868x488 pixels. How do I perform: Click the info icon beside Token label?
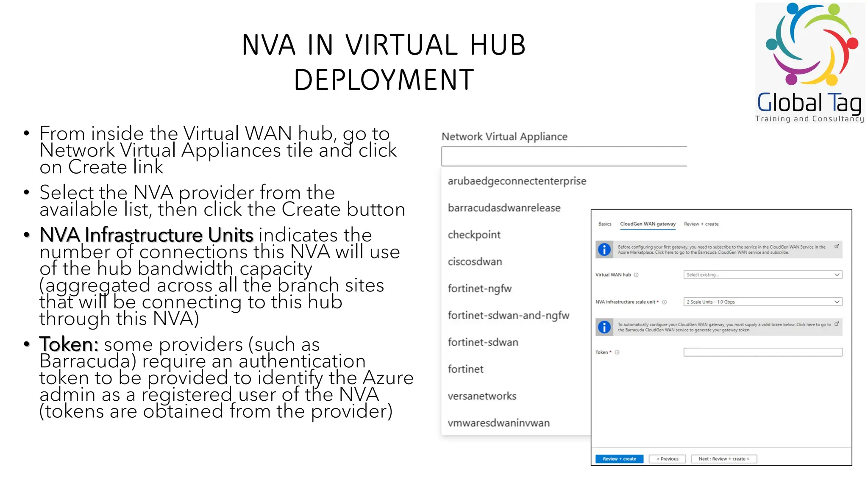pyautogui.click(x=617, y=352)
